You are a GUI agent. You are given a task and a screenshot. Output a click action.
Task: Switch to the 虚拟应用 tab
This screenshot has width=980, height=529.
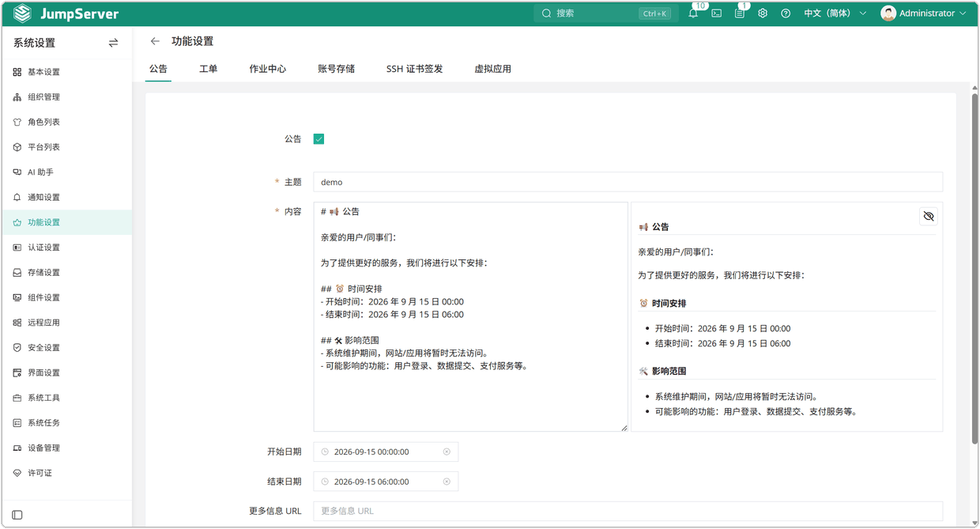tap(492, 69)
